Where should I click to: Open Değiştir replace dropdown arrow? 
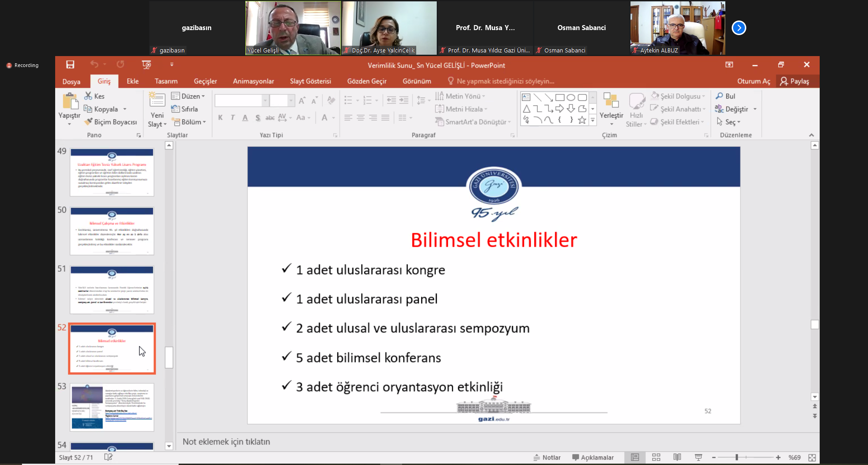pos(755,109)
